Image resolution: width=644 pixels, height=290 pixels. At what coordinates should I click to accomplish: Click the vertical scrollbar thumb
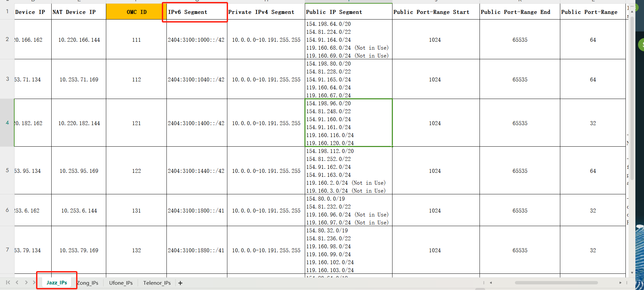coord(632,99)
